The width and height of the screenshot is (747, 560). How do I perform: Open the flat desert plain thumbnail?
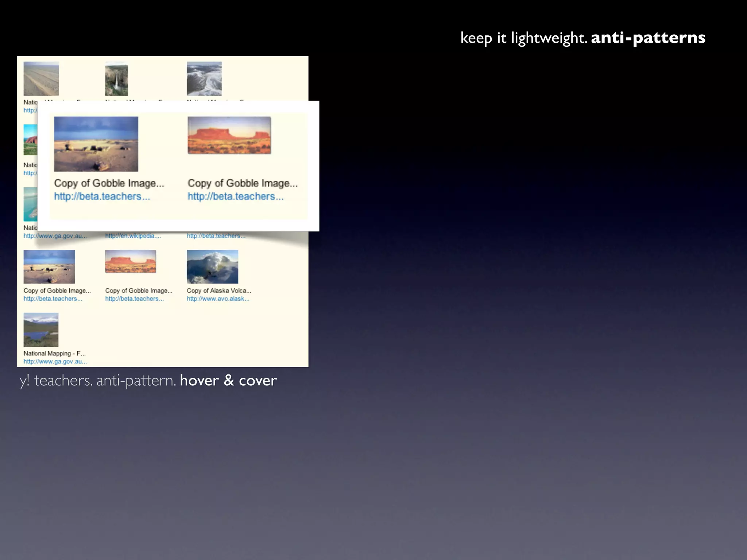pyautogui.click(x=41, y=79)
